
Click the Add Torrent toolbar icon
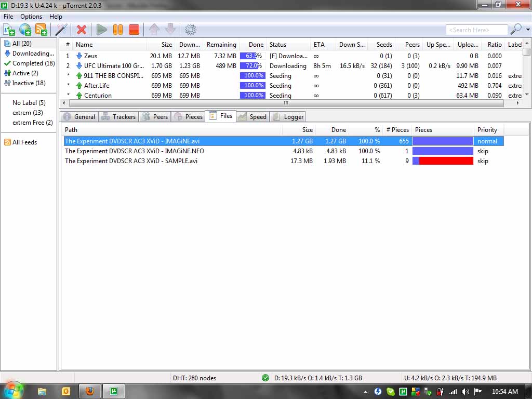point(9,30)
